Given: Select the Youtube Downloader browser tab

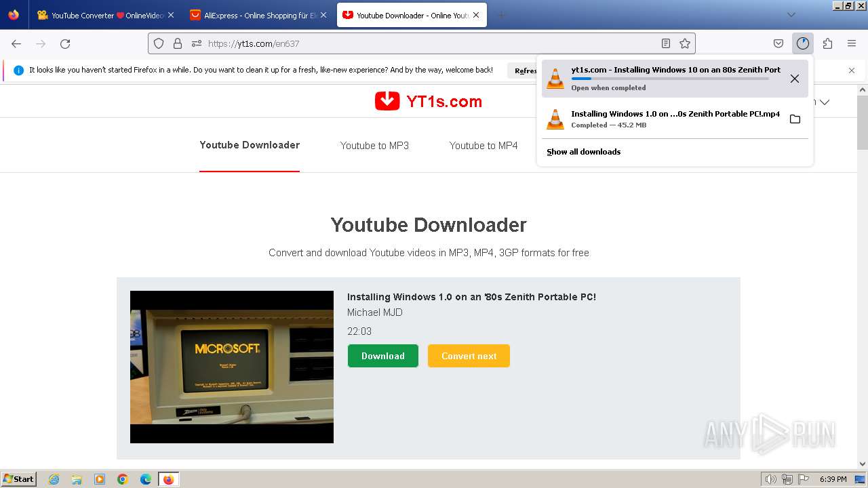Looking at the screenshot, I should coord(412,15).
